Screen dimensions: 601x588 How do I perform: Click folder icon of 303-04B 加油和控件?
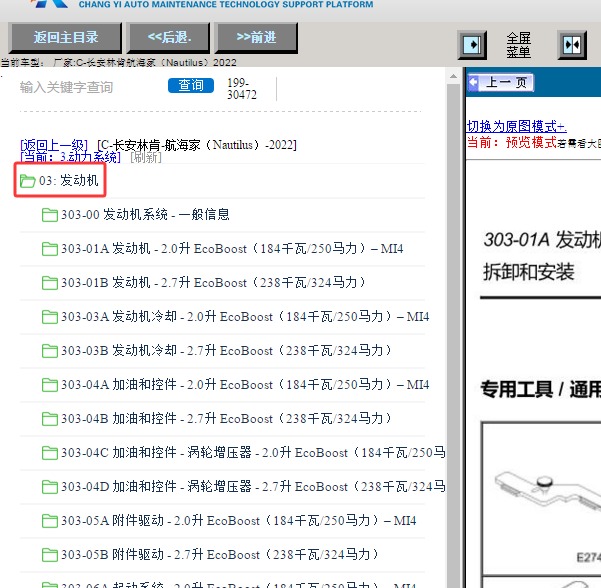click(x=50, y=419)
